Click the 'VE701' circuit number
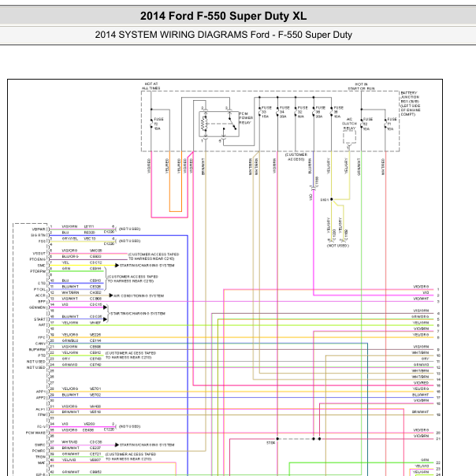The height and width of the screenshot is (476, 476). [95, 389]
